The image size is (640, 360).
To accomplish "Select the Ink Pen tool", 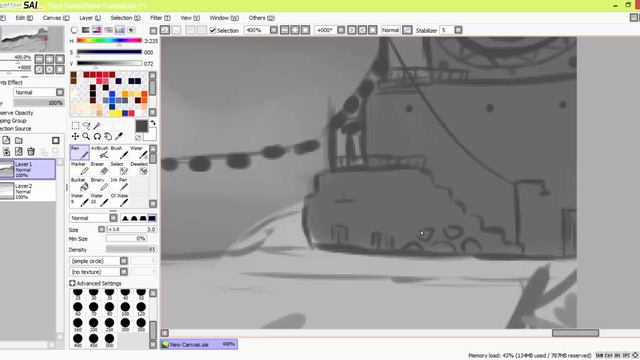I will 119,184.
